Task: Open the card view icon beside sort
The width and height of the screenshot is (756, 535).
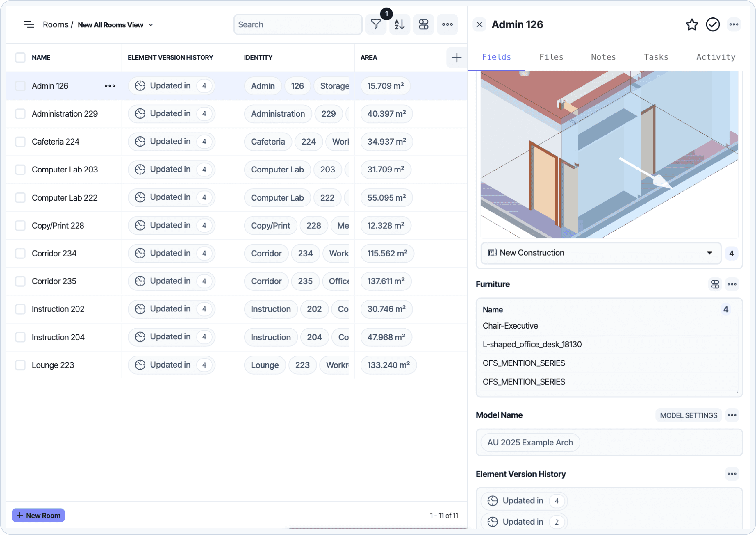Action: pos(423,24)
